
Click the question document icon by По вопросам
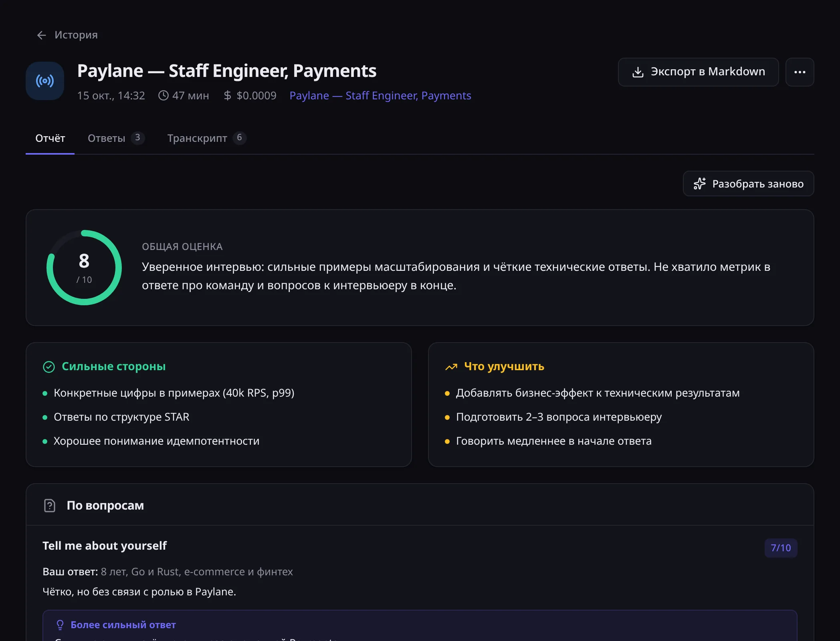point(50,506)
